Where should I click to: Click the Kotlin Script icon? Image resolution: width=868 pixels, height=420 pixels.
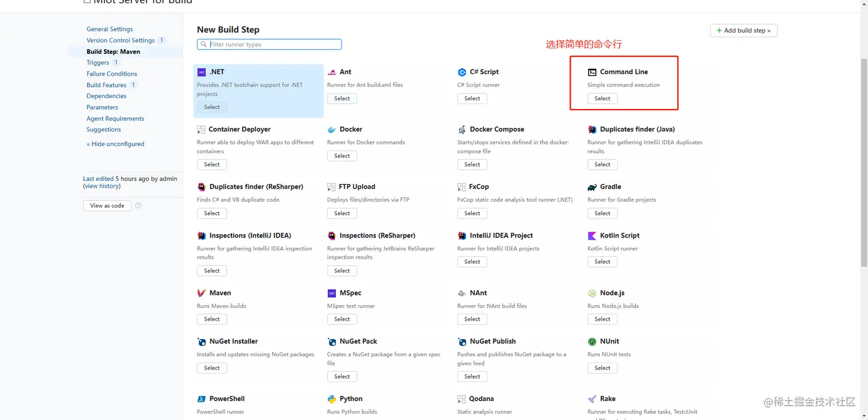click(x=592, y=236)
